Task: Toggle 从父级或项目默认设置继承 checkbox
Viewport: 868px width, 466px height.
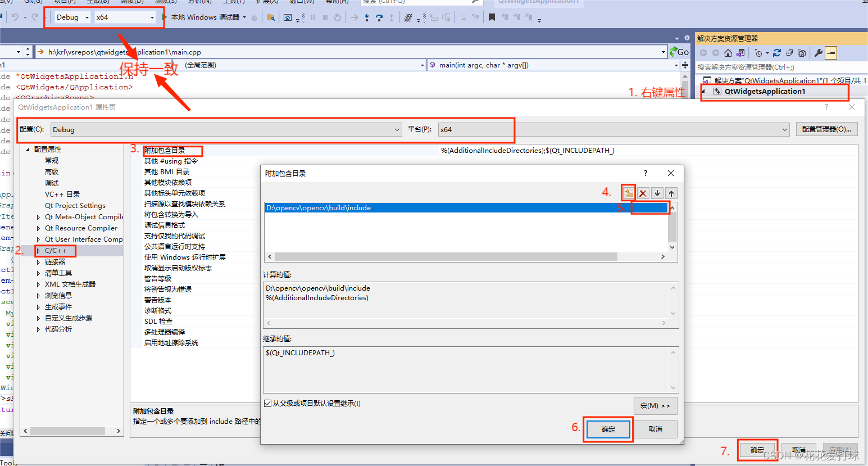Action: [x=268, y=403]
